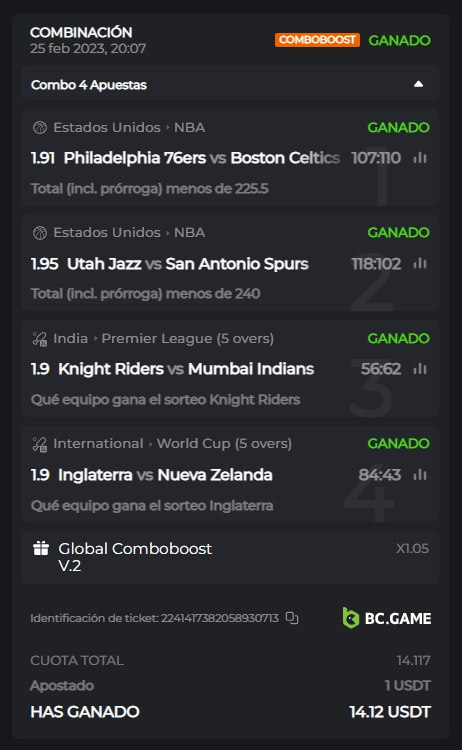Screen dimensions: 462x750
Task: Click the World Cup (5 overs) label
Action: (x=224, y=444)
